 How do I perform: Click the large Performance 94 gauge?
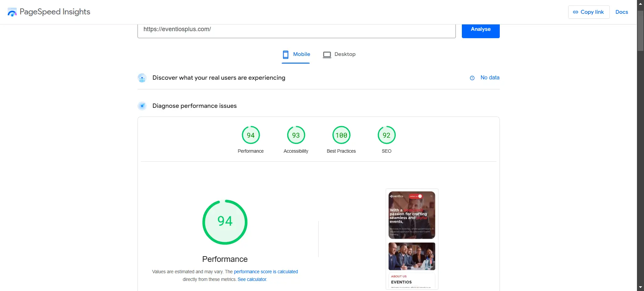click(x=225, y=222)
